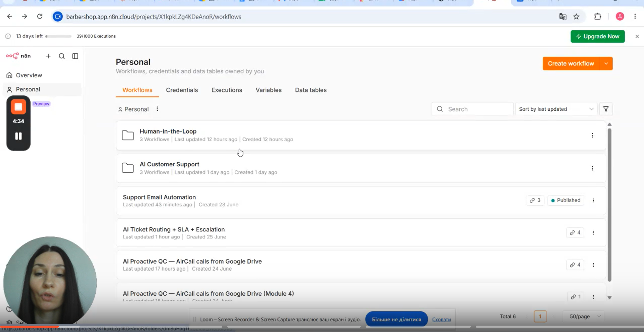Switch to the Credentials tab
Image resolution: width=644 pixels, height=332 pixels.
[x=182, y=90]
